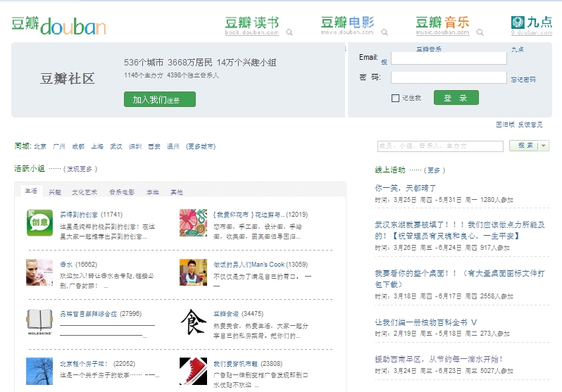Focus the Email input field

point(449,58)
